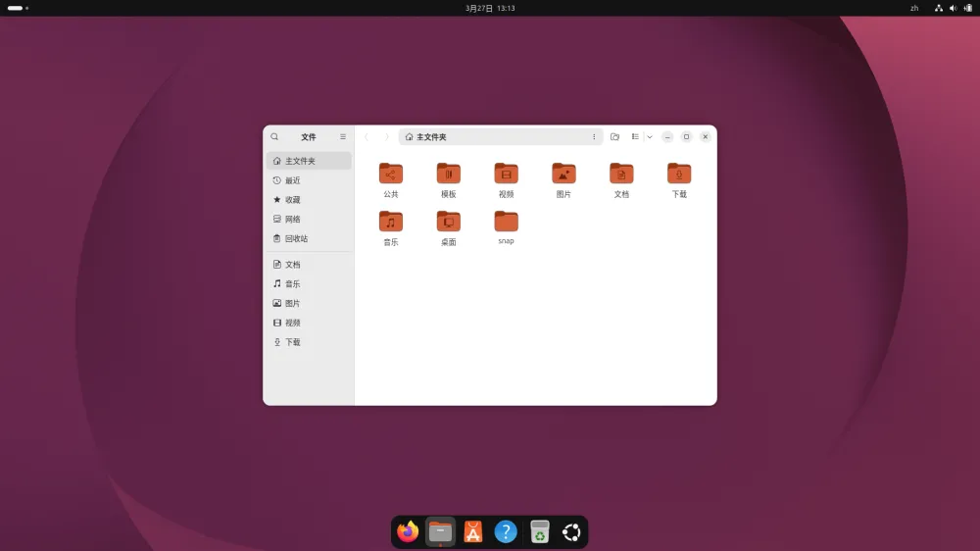Launch Firefox from the dock

[408, 531]
